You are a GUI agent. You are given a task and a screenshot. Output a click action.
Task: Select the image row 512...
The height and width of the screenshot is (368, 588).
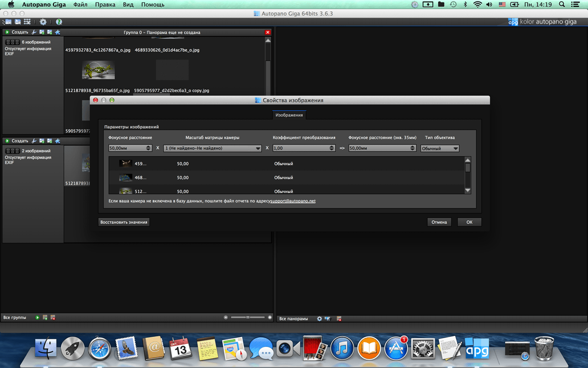(x=286, y=190)
